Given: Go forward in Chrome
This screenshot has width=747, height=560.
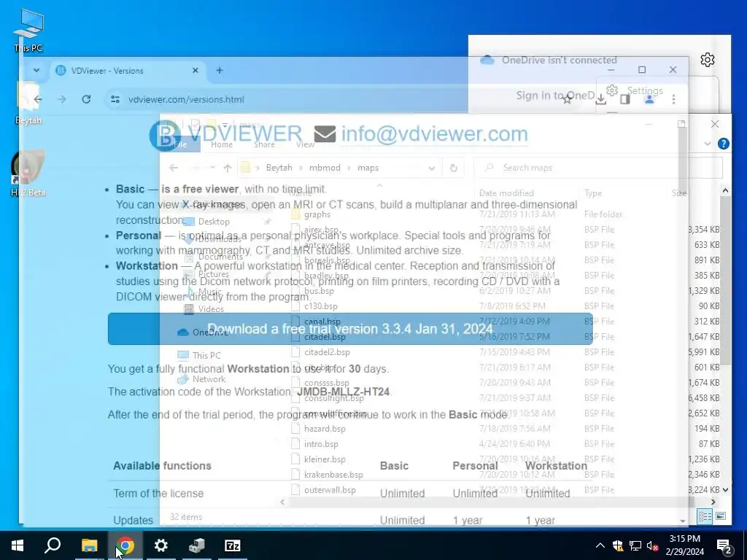Looking at the screenshot, I should point(61,99).
